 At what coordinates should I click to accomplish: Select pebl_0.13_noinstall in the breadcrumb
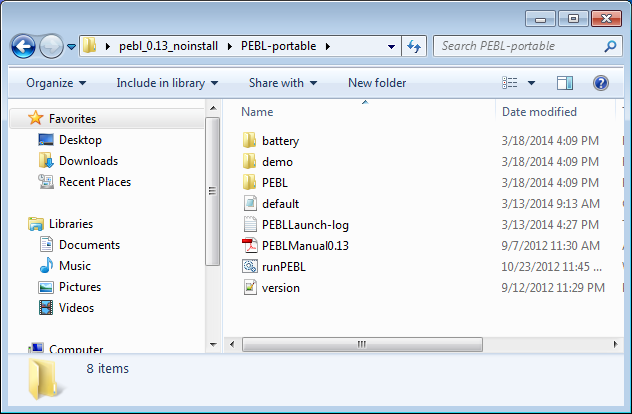pyautogui.click(x=168, y=46)
